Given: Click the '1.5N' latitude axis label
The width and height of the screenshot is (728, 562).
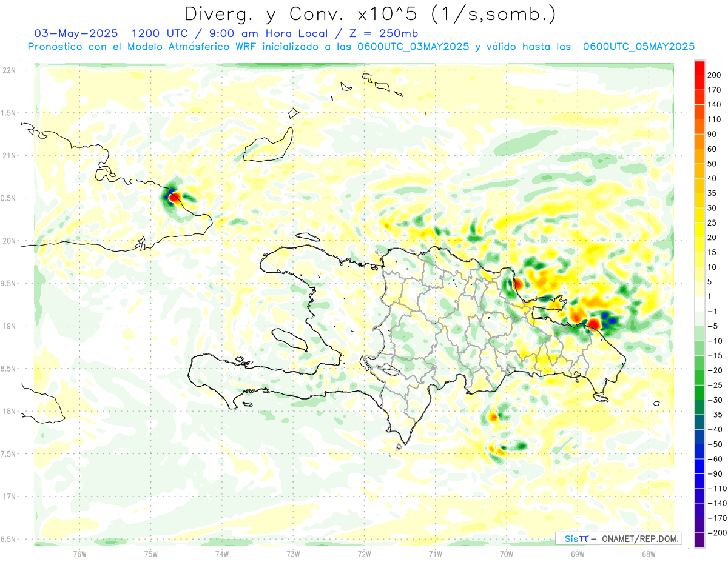Looking at the screenshot, I should [9, 113].
